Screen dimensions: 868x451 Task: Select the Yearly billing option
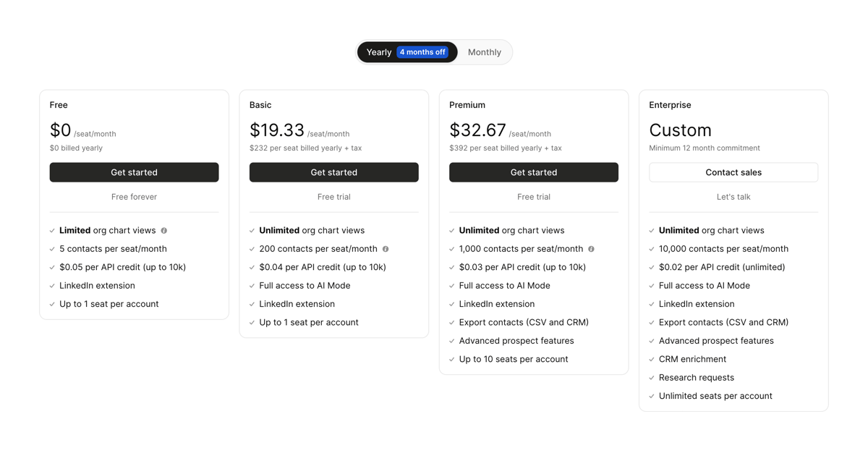pos(378,51)
